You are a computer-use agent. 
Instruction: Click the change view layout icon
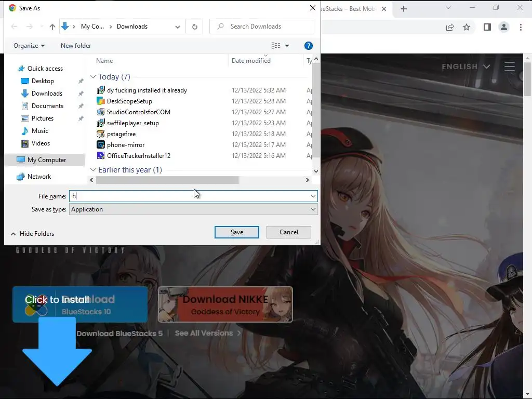[276, 46]
